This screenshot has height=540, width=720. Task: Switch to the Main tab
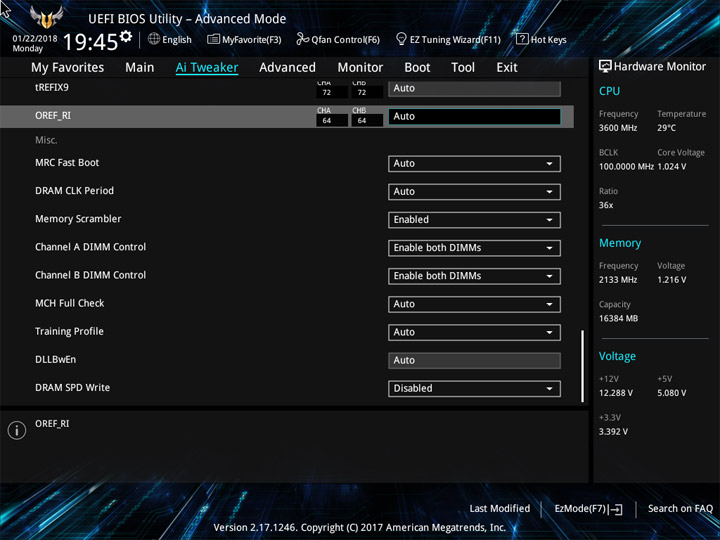(x=140, y=68)
